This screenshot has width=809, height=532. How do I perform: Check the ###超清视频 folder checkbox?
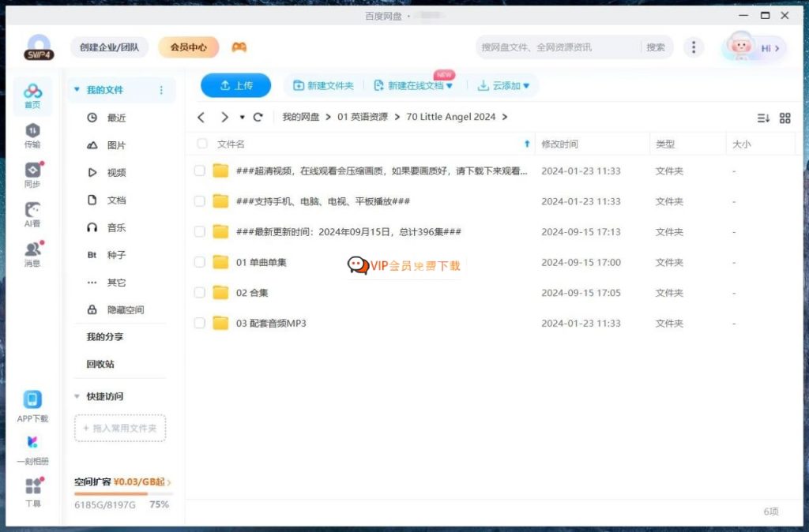[200, 170]
